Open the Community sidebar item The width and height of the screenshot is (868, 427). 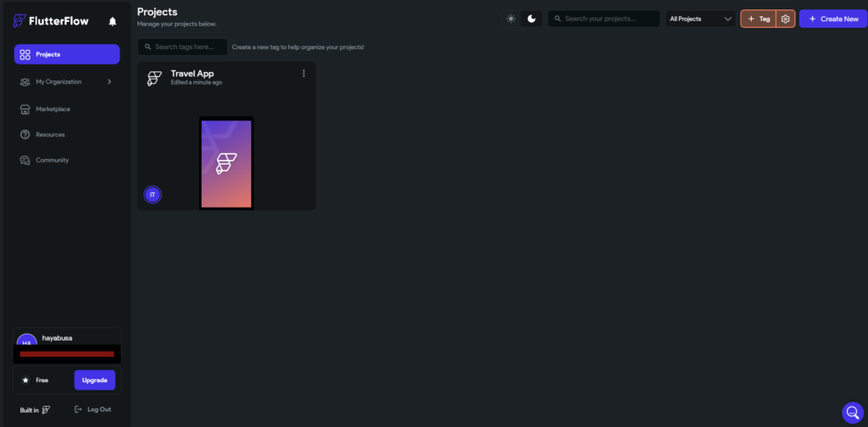tap(52, 160)
